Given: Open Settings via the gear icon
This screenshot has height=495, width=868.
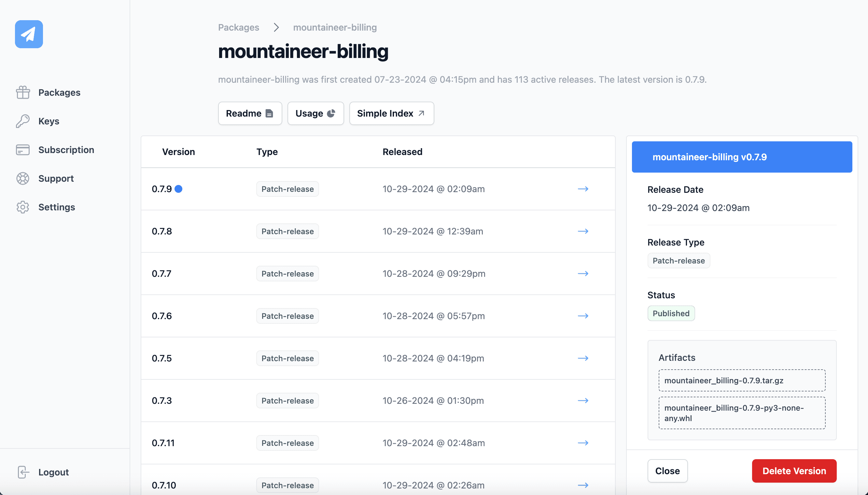Looking at the screenshot, I should (x=23, y=207).
